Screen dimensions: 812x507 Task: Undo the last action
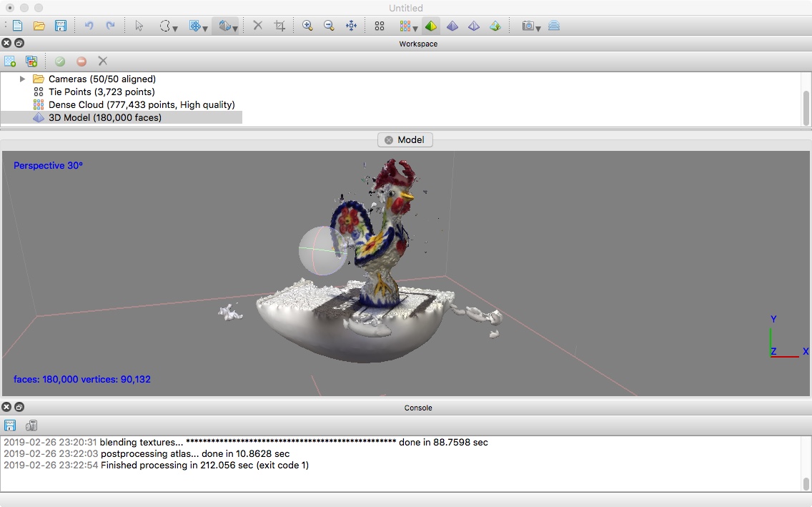tap(89, 26)
